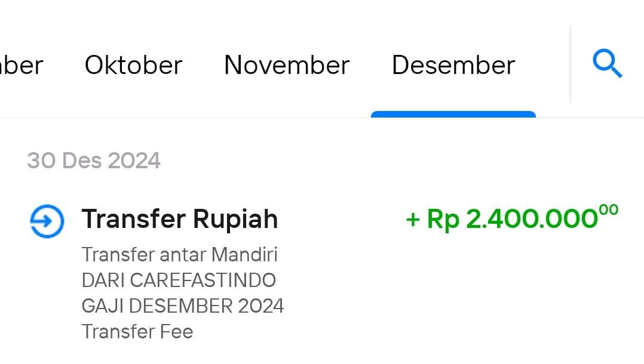The height and width of the screenshot is (364, 644).
Task: Open the transaction search magnifier icon
Action: [607, 64]
